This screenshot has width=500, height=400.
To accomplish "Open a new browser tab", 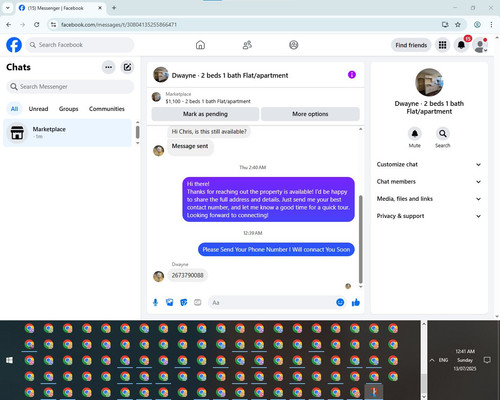I will 114,8.
